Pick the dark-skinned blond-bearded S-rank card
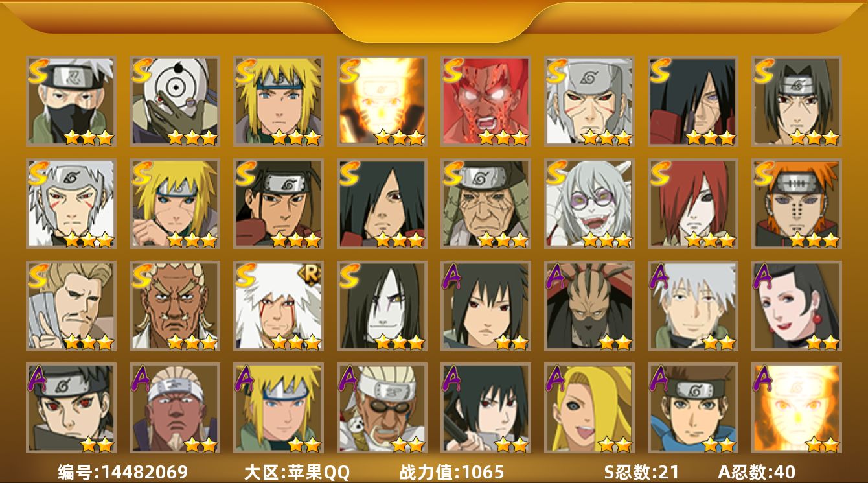 tap(174, 305)
